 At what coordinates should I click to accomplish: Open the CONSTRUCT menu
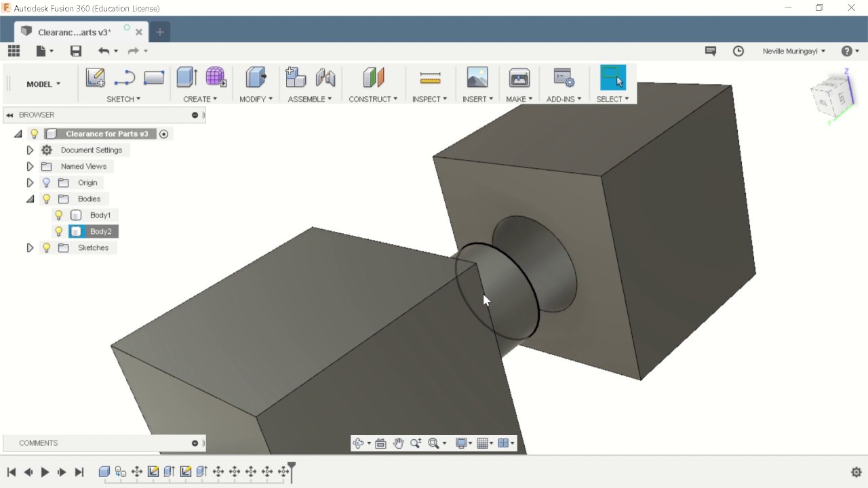[373, 99]
